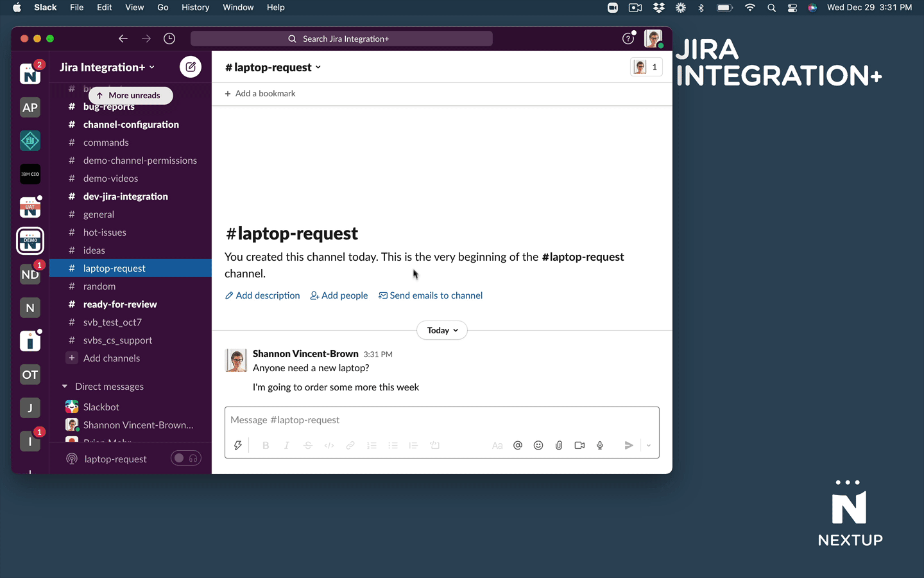Apply blockquote formatting in composer
Screen dimensions: 924x578
(x=414, y=445)
